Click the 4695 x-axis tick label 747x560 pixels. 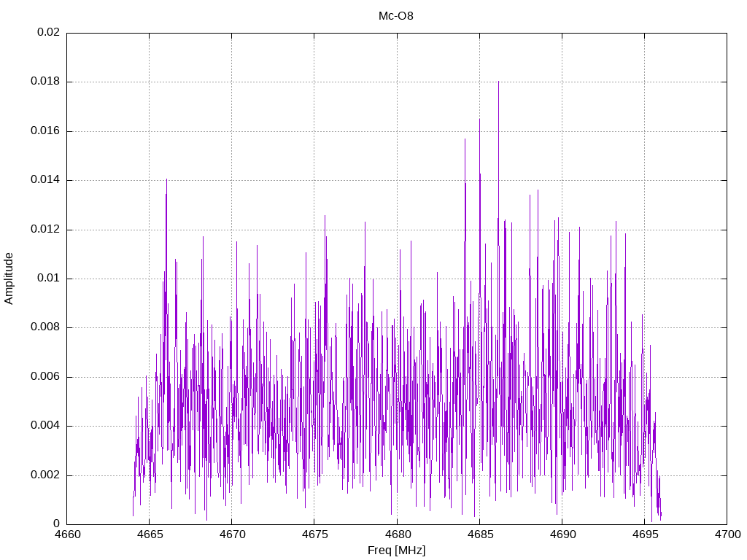645,534
